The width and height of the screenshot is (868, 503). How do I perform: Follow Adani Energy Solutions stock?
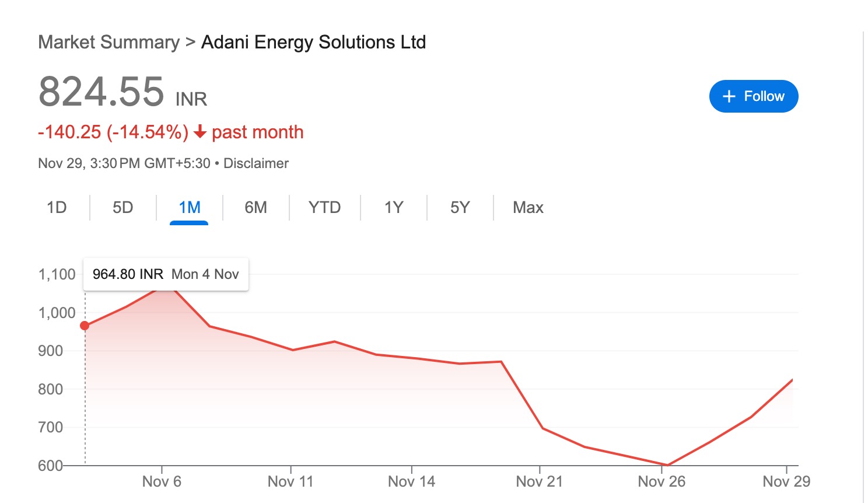click(754, 96)
